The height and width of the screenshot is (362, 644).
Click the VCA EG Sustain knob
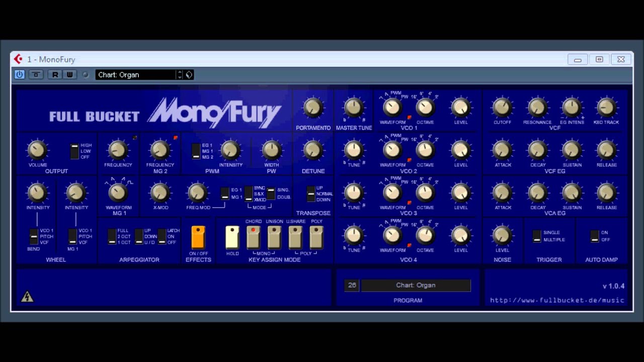[x=571, y=193]
